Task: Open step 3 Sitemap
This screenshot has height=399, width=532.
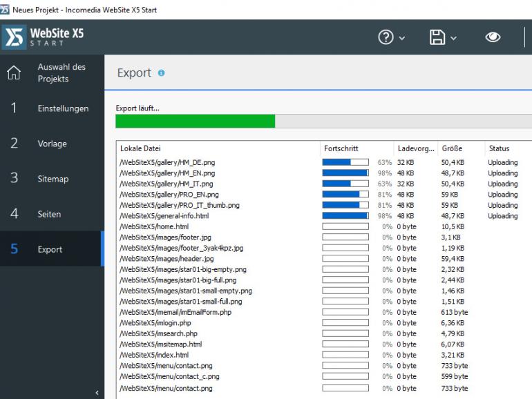Action: (x=52, y=179)
